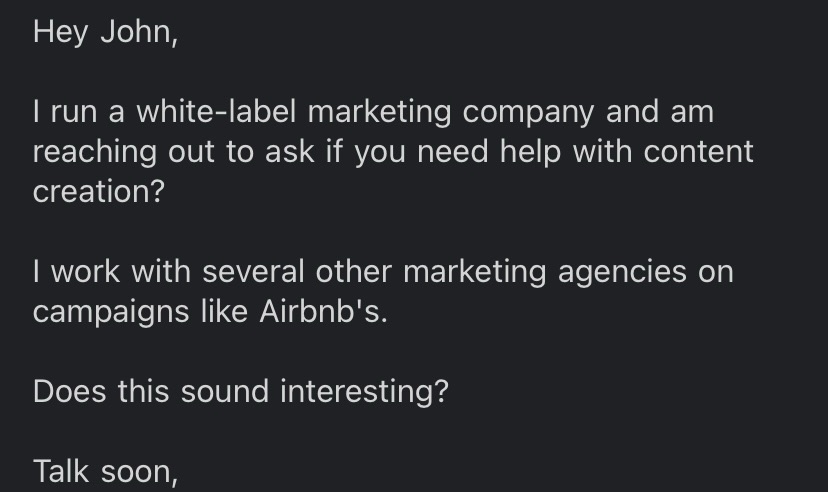Click the 'Talk soon,' closing line

click(105, 470)
